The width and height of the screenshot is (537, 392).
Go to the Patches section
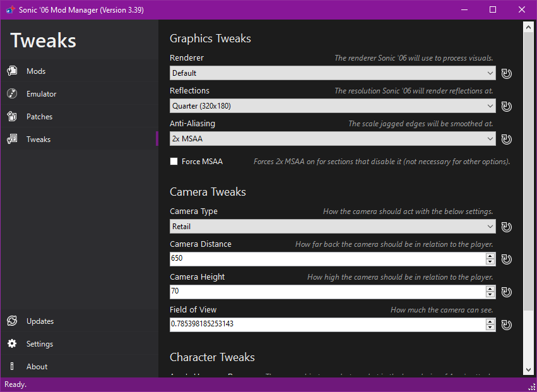click(x=79, y=117)
